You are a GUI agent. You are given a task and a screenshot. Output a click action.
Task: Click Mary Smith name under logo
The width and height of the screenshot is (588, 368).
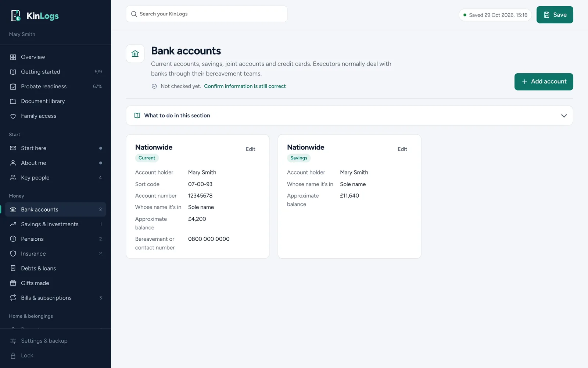22,34
